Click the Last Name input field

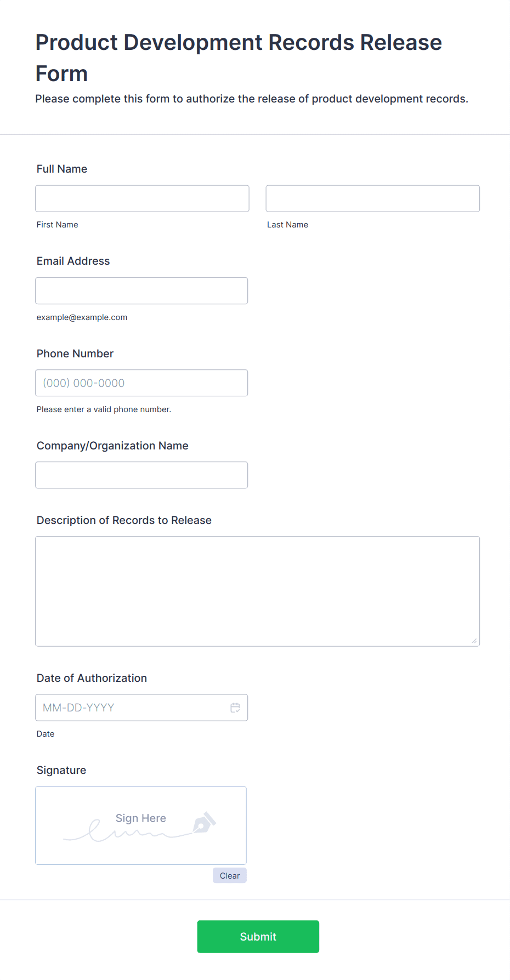[373, 198]
